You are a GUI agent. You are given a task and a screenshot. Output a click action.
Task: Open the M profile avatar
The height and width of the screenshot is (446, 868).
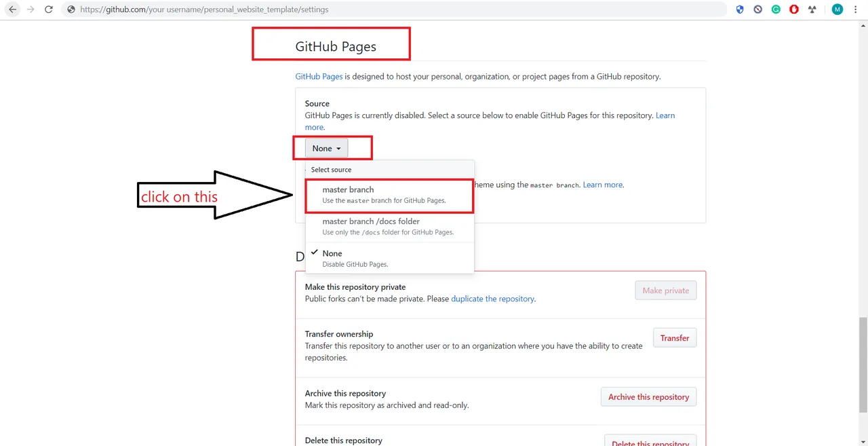pos(837,10)
